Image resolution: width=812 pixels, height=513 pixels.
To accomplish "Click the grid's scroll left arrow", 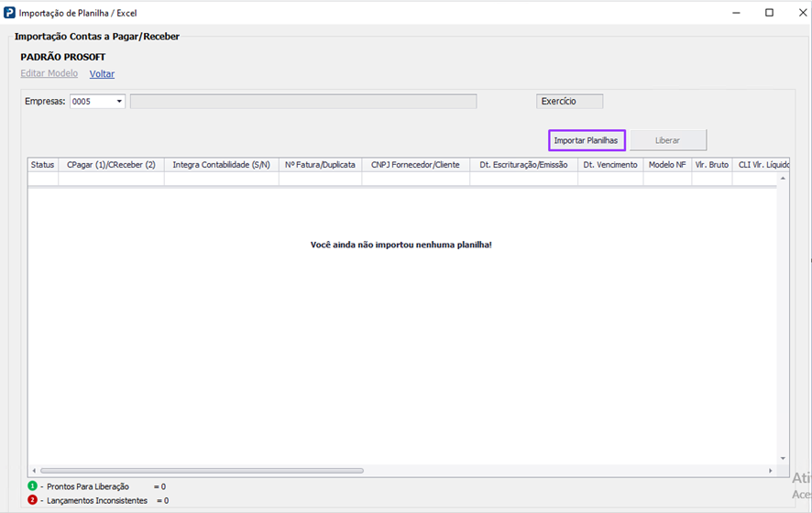I will click(34, 471).
